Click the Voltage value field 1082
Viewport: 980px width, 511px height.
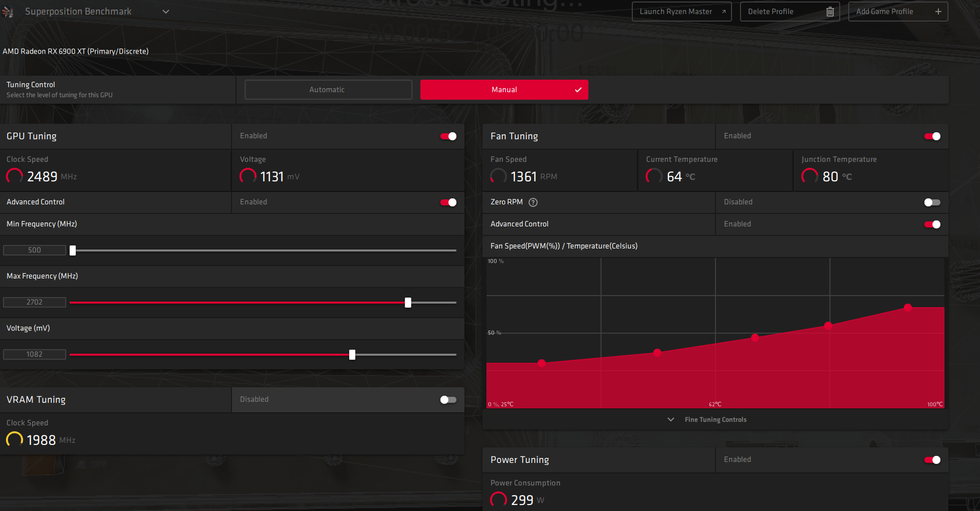tap(35, 354)
